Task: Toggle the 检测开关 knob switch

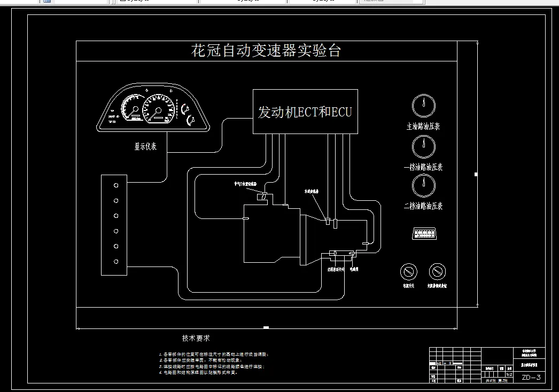Action: point(408,272)
